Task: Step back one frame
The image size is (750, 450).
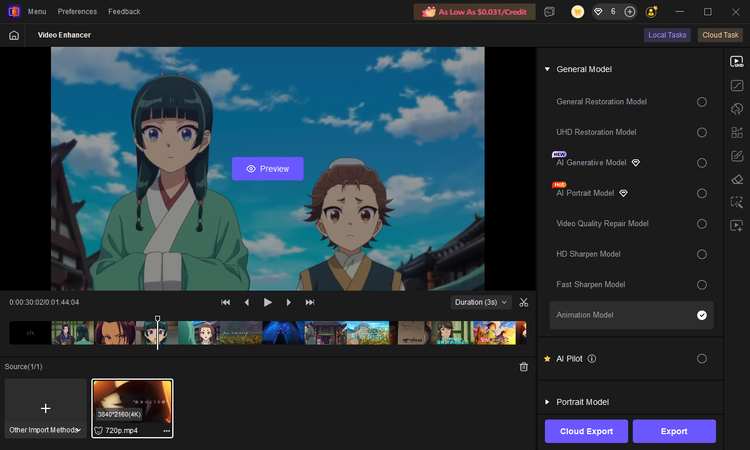Action: coord(247,302)
